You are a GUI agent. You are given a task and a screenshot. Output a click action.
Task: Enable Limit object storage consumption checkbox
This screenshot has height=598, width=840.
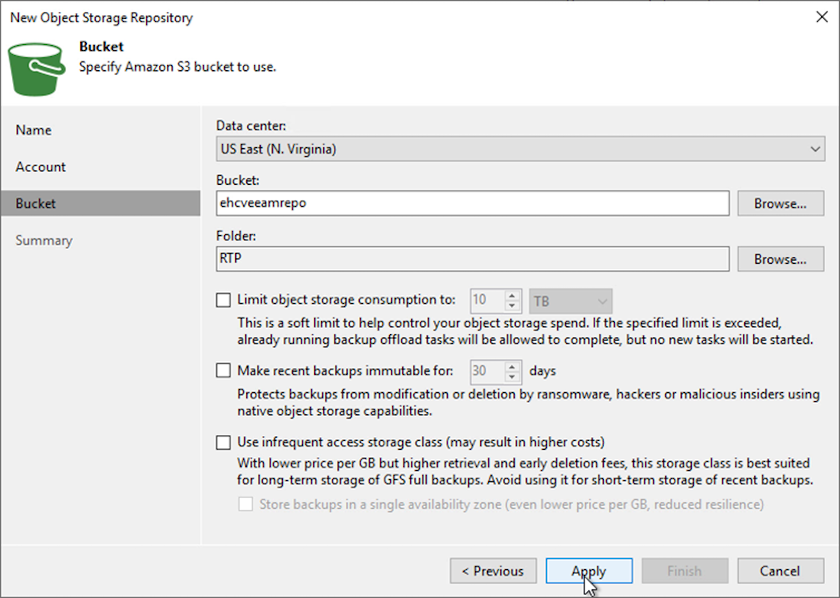(x=223, y=299)
